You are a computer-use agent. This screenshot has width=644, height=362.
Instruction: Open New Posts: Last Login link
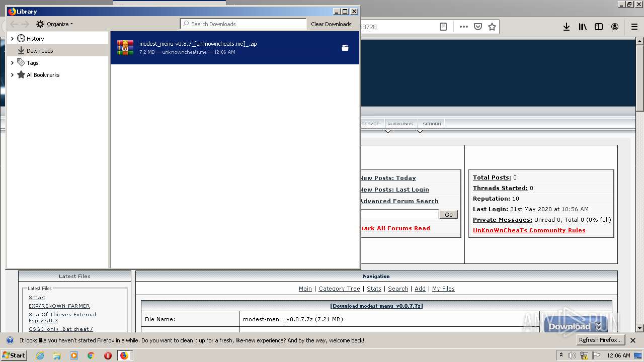point(394,190)
